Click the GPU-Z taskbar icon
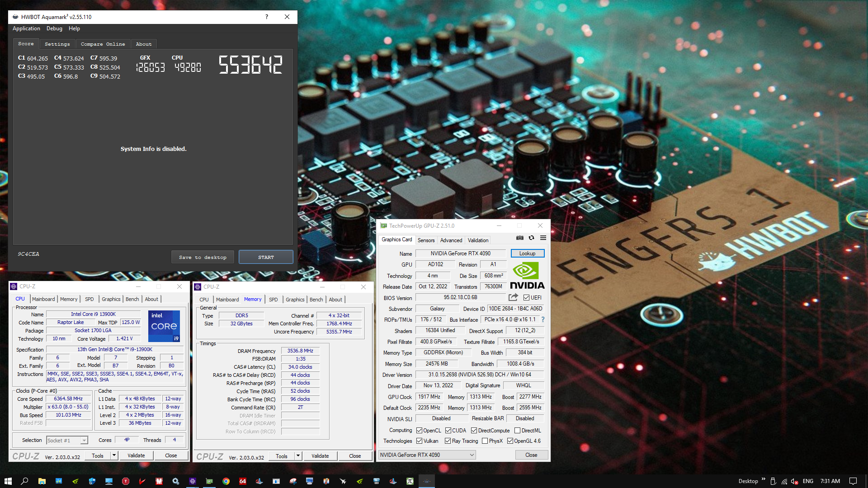The image size is (868, 488). [209, 481]
